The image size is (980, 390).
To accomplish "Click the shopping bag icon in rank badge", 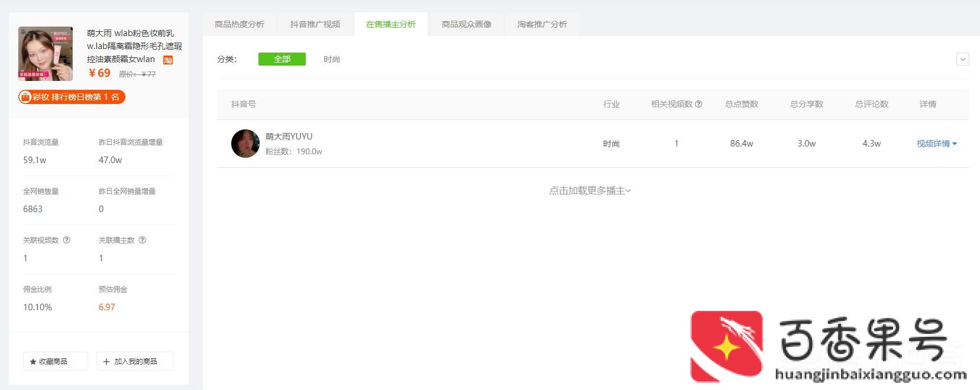I will pyautogui.click(x=25, y=97).
